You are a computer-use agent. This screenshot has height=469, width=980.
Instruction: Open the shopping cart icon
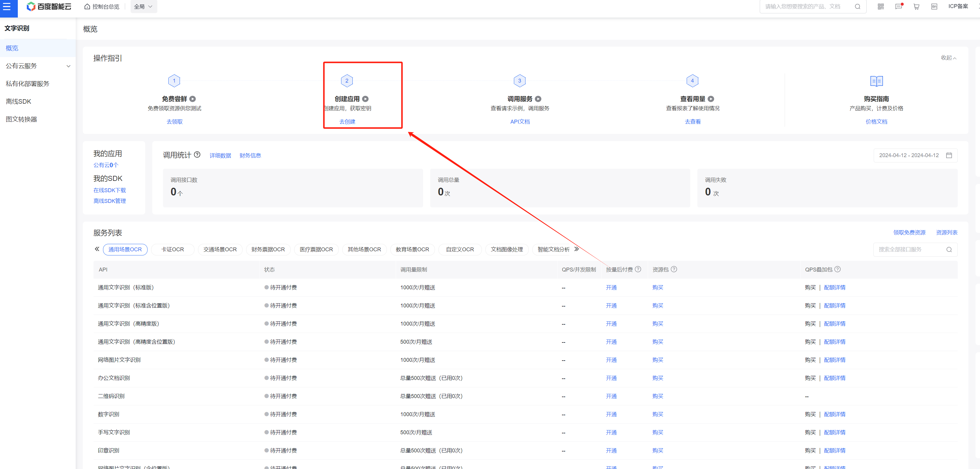(916, 7)
